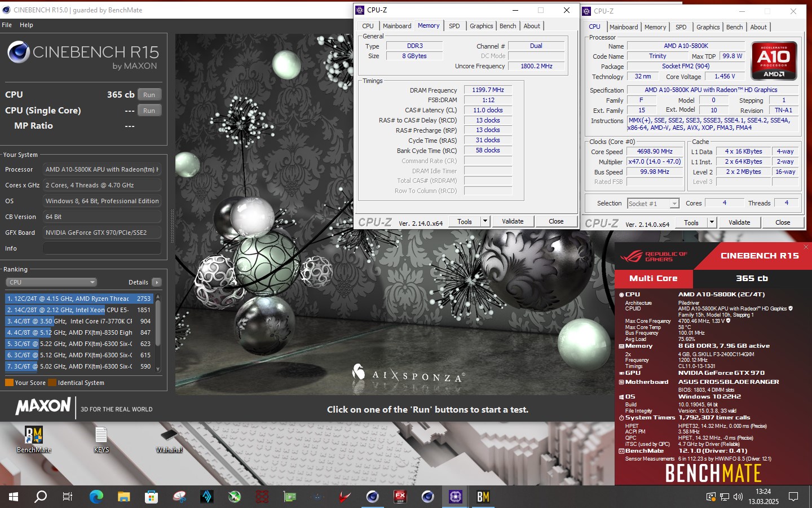Run the CPU Single Core test
The height and width of the screenshot is (508, 812).
(x=149, y=111)
